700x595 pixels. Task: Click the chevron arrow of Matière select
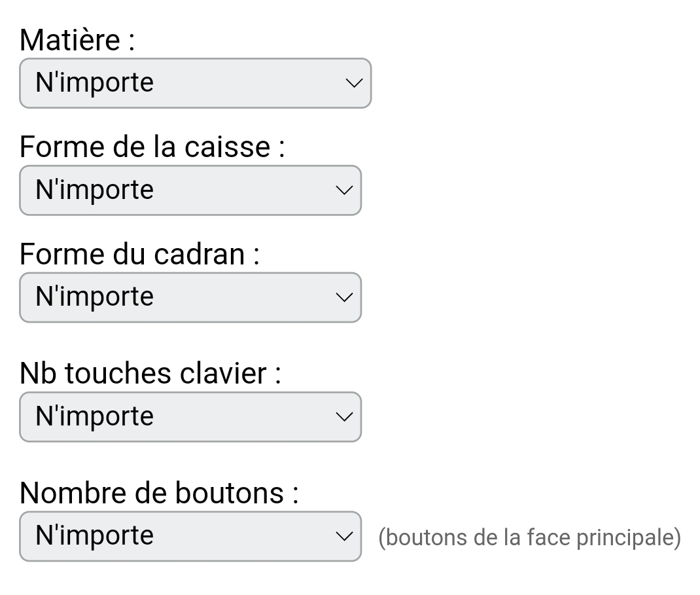coord(354,83)
